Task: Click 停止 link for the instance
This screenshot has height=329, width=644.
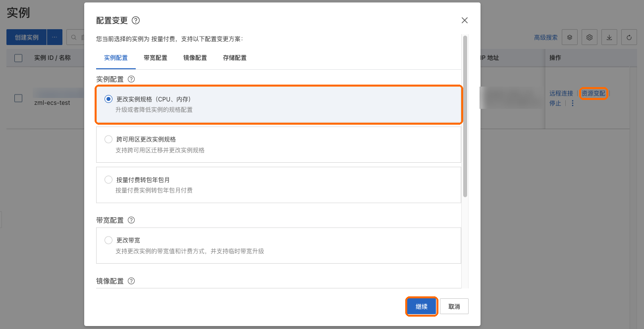Action: (555, 103)
